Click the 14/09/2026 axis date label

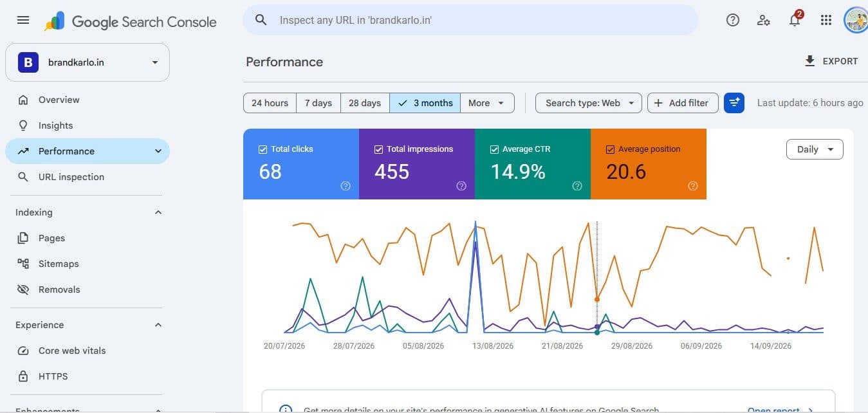[771, 346]
